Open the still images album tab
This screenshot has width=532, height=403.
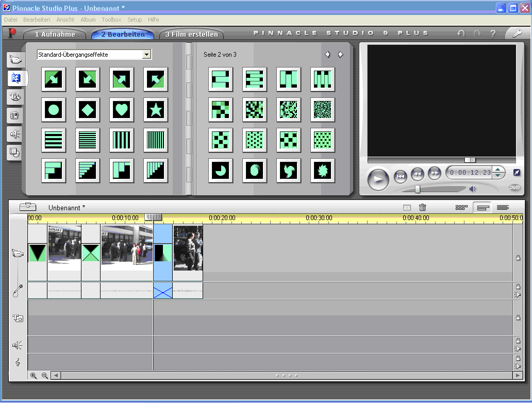15,115
